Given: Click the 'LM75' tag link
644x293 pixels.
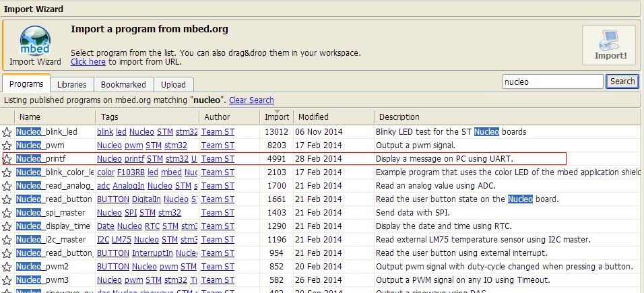Looking at the screenshot, I should (x=121, y=240).
